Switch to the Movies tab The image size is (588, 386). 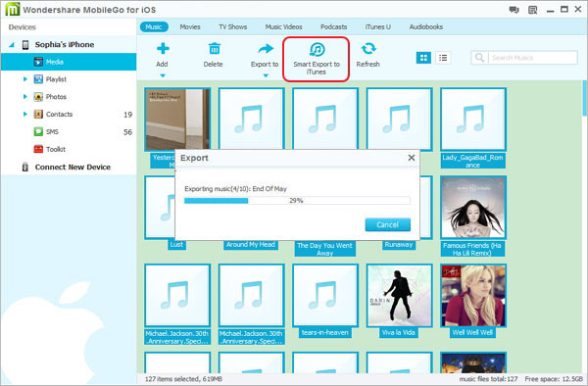tap(190, 27)
